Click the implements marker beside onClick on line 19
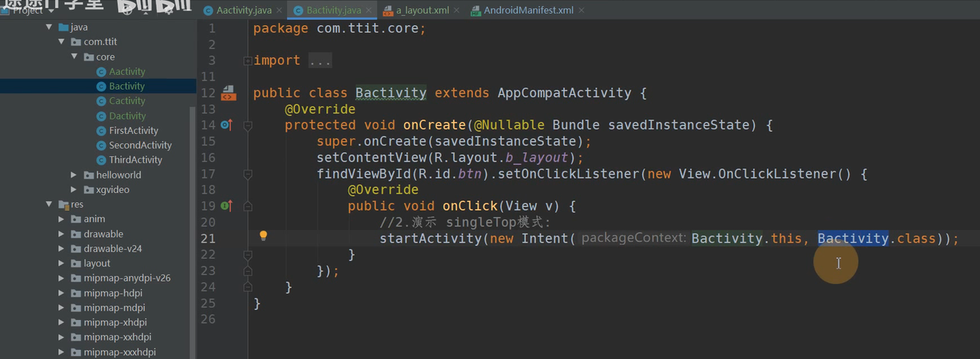The image size is (980, 359). [226, 206]
